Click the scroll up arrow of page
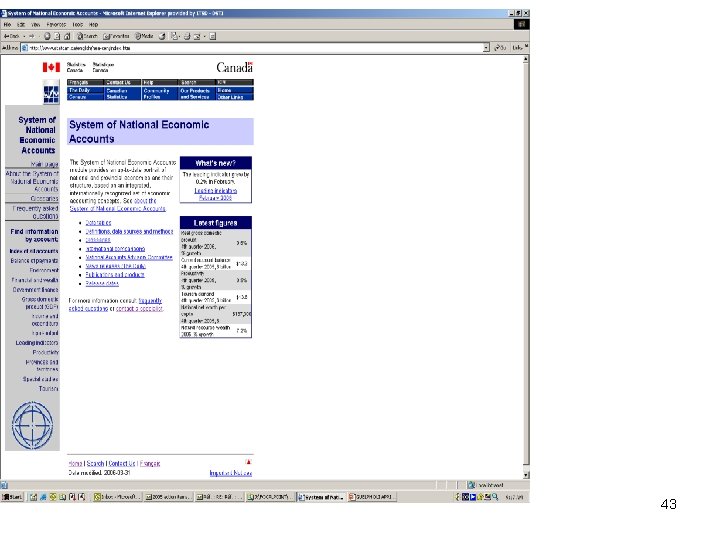Image resolution: width=720 pixels, height=540 pixels. [526, 59]
